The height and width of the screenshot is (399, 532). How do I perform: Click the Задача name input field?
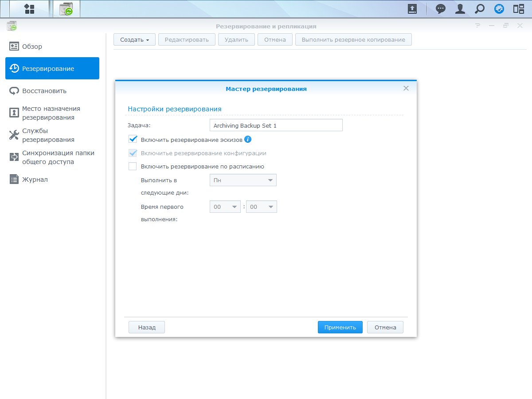click(276, 125)
